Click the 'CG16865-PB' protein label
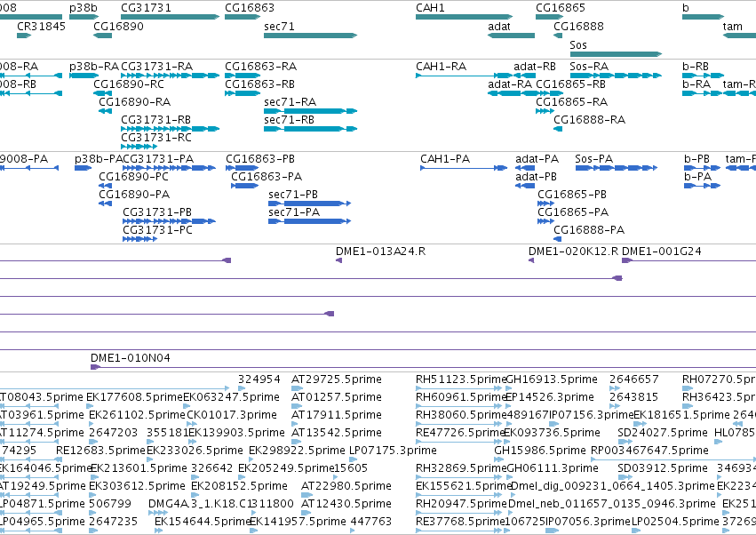 tap(572, 195)
